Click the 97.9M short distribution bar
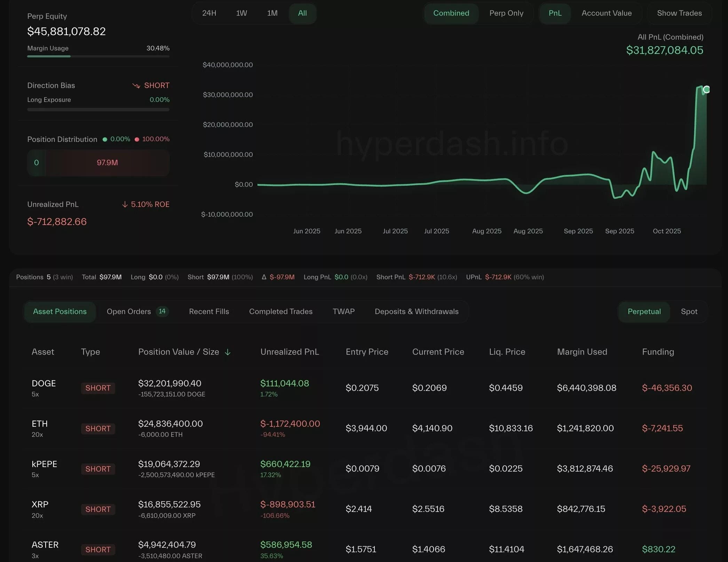This screenshot has height=562, width=728. pyautogui.click(x=107, y=163)
